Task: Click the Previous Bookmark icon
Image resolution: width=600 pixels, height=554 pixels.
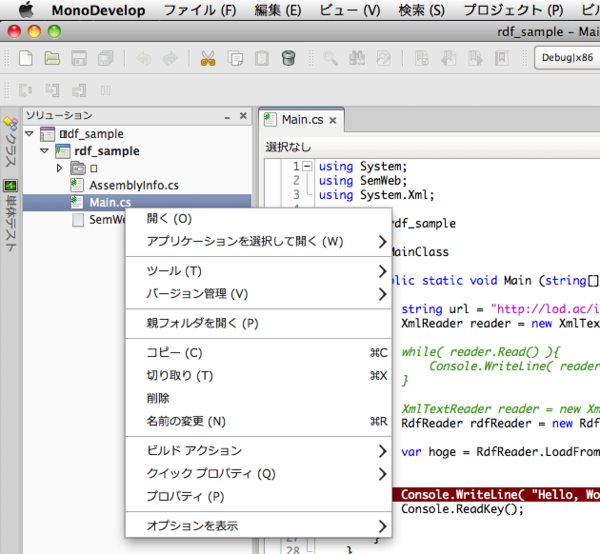Action: click(448, 58)
